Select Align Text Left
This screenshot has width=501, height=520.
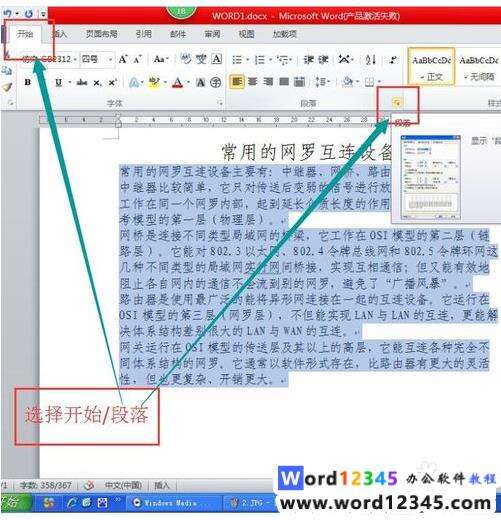click(x=237, y=81)
